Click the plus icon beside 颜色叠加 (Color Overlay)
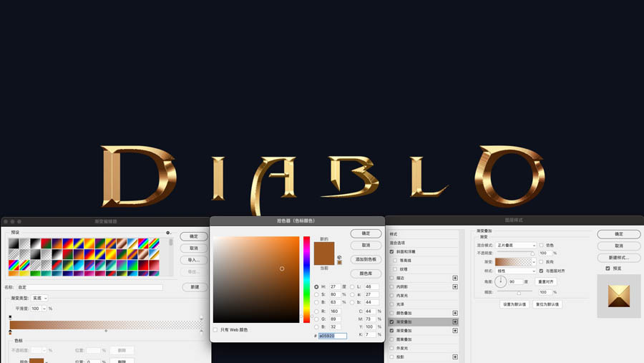644x363 pixels. 455,313
